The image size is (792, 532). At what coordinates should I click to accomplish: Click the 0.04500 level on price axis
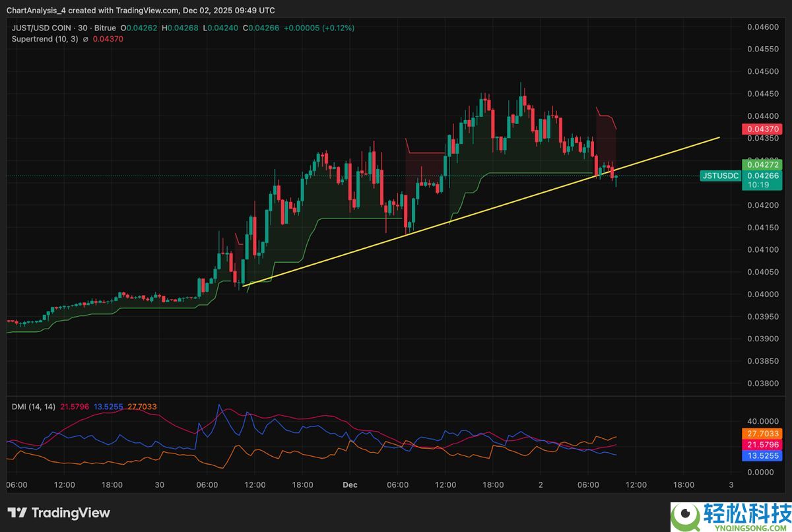(x=761, y=71)
